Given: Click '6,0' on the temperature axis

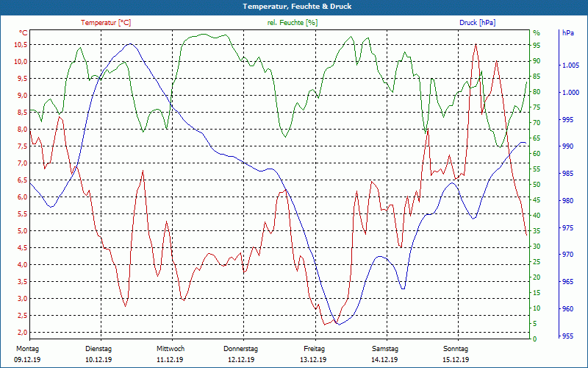Looking at the screenshot, I should tap(22, 197).
